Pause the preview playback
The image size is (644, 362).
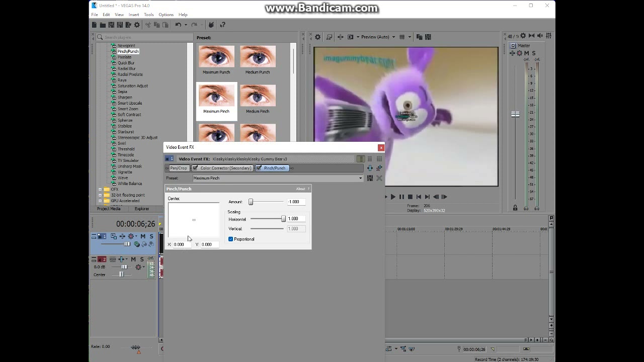click(401, 197)
